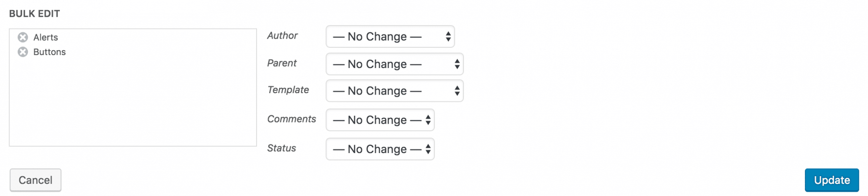Click the BULK EDIT heading

(34, 14)
